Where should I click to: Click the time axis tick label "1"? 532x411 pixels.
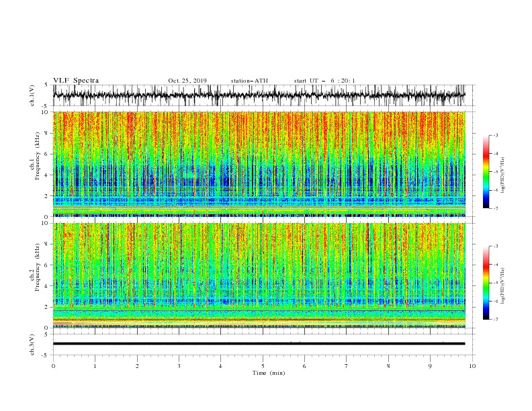(x=95, y=366)
